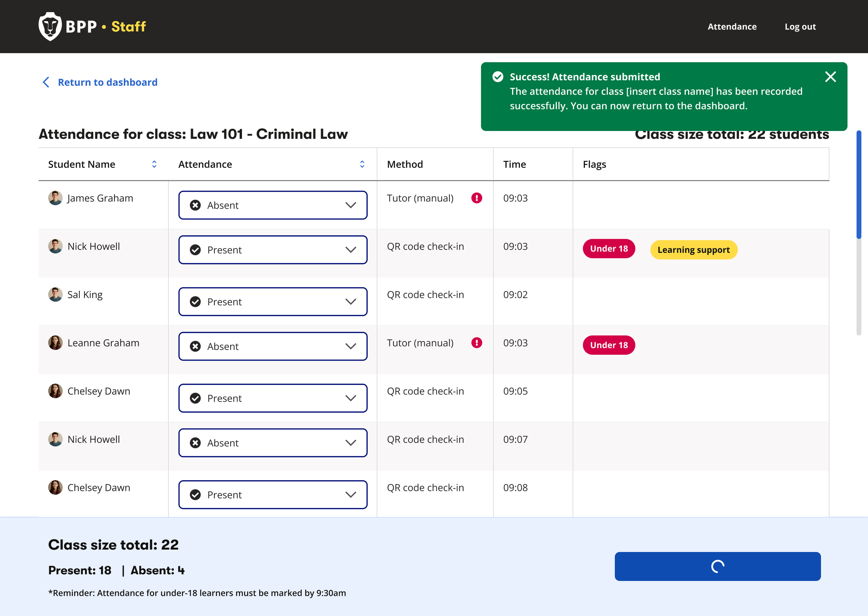The image size is (868, 616).
Task: Click the 'Absent: 4' summary text
Action: (x=158, y=570)
